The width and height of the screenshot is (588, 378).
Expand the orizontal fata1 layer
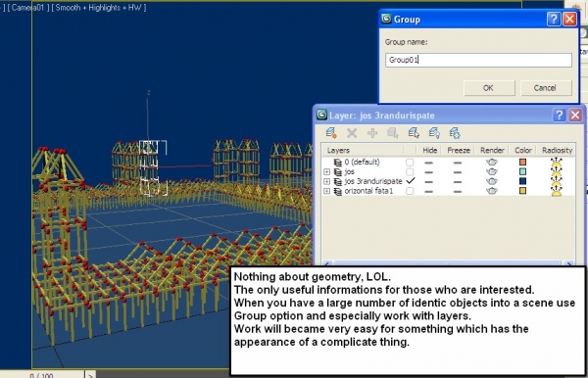[x=326, y=191]
